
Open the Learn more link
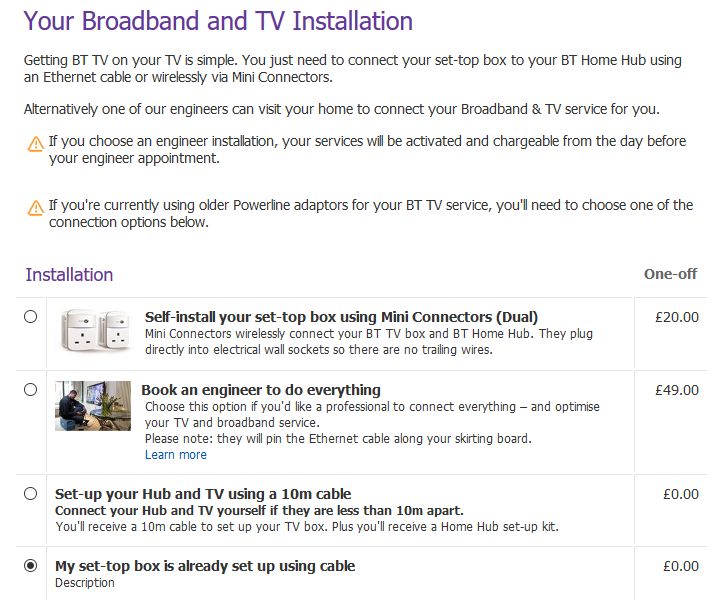pos(176,454)
